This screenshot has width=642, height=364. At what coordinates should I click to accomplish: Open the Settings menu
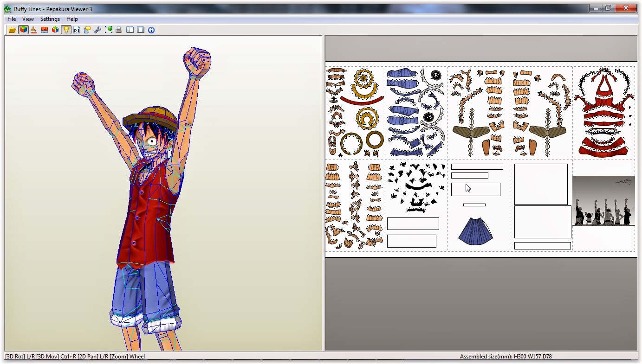[x=50, y=19]
